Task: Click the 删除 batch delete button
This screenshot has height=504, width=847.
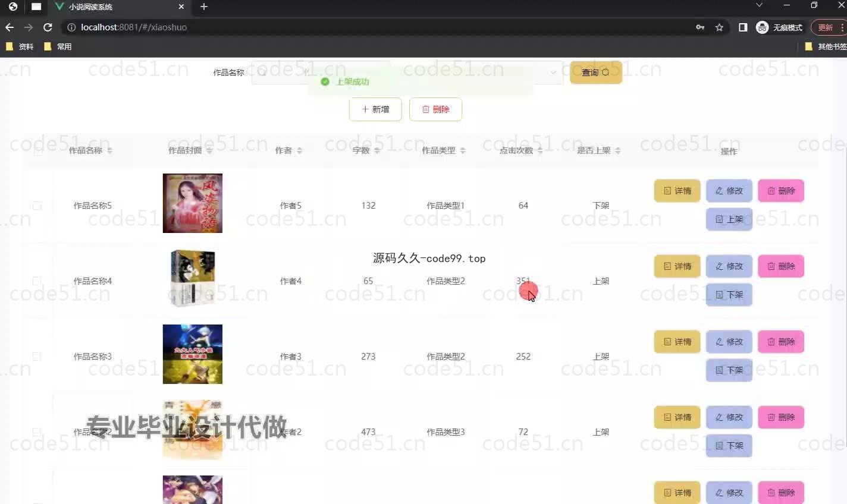Action: coord(435,109)
